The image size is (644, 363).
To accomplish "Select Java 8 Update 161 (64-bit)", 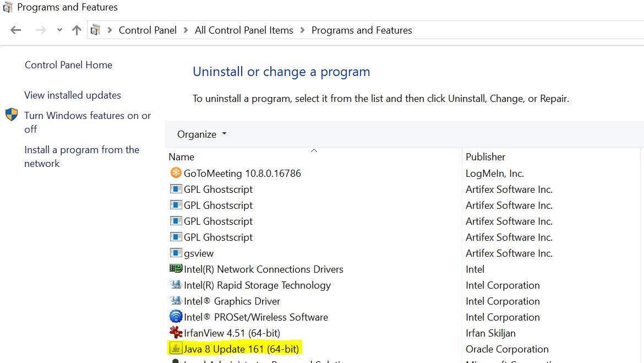I will click(241, 349).
